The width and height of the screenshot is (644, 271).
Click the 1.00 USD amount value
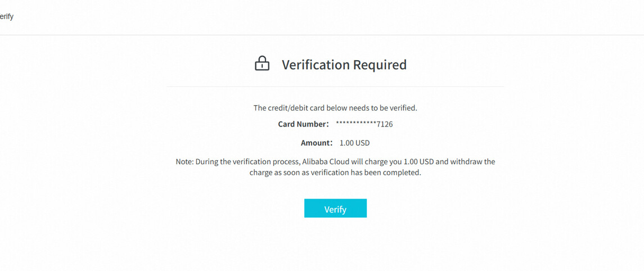(x=354, y=143)
